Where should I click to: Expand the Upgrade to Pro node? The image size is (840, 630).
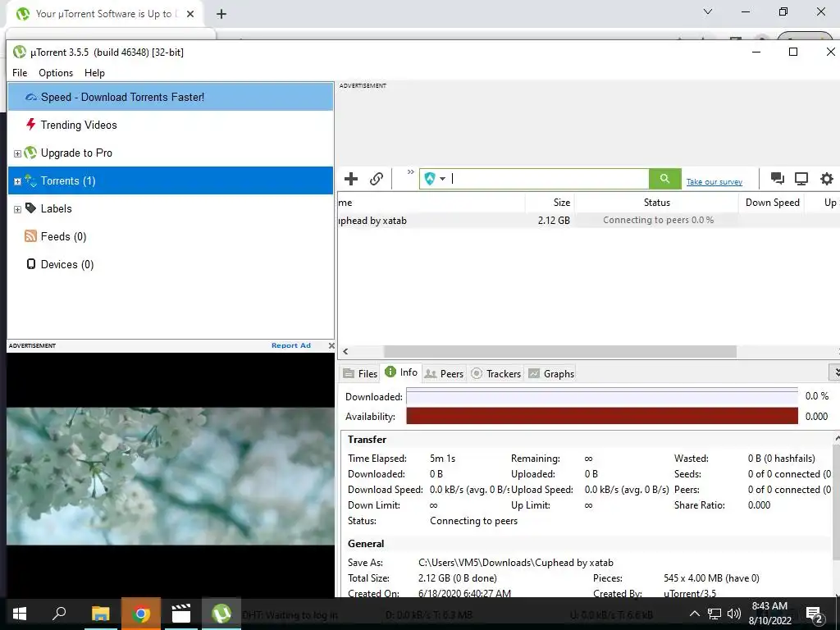point(17,153)
